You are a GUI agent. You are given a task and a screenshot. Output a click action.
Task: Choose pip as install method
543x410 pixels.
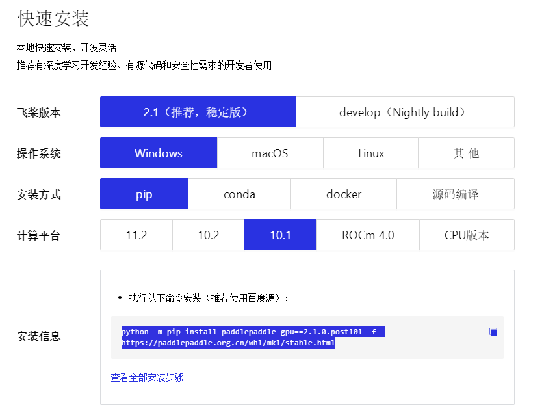[144, 194]
